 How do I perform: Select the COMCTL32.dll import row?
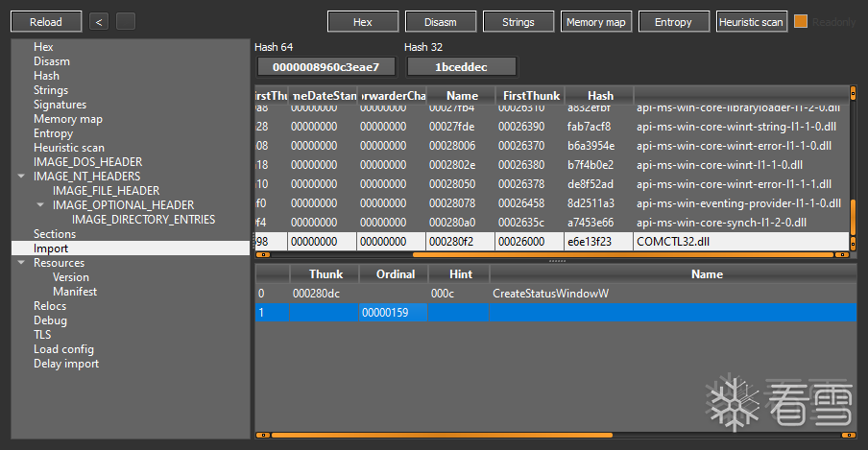pyautogui.click(x=552, y=242)
